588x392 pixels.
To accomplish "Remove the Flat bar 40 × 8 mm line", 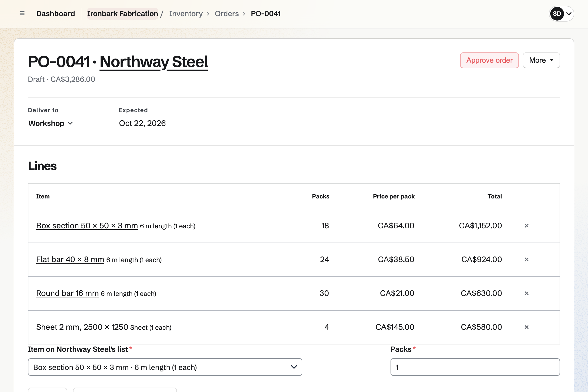I will pyautogui.click(x=527, y=259).
